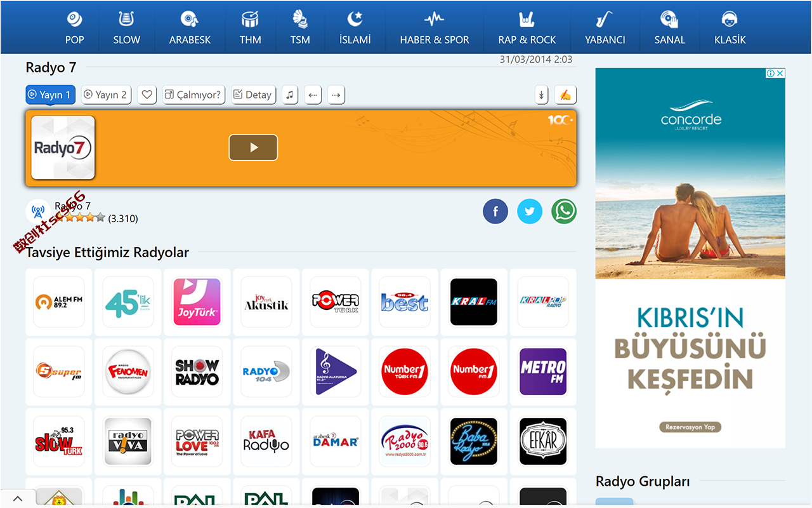
Task: Open the TSM category
Action: (300, 27)
